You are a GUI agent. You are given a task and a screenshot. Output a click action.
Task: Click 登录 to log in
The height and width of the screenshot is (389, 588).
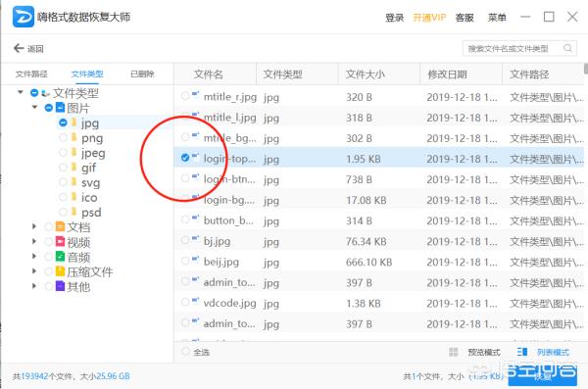395,18
